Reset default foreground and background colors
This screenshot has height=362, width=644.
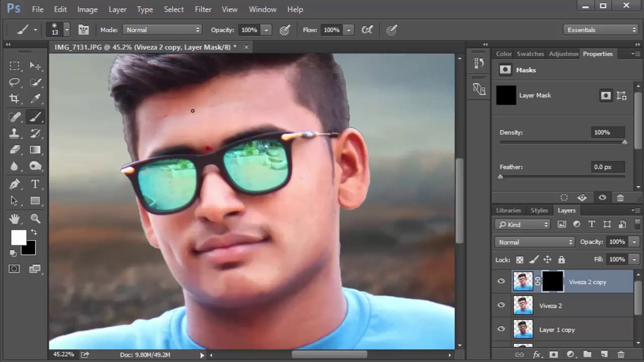click(13, 253)
